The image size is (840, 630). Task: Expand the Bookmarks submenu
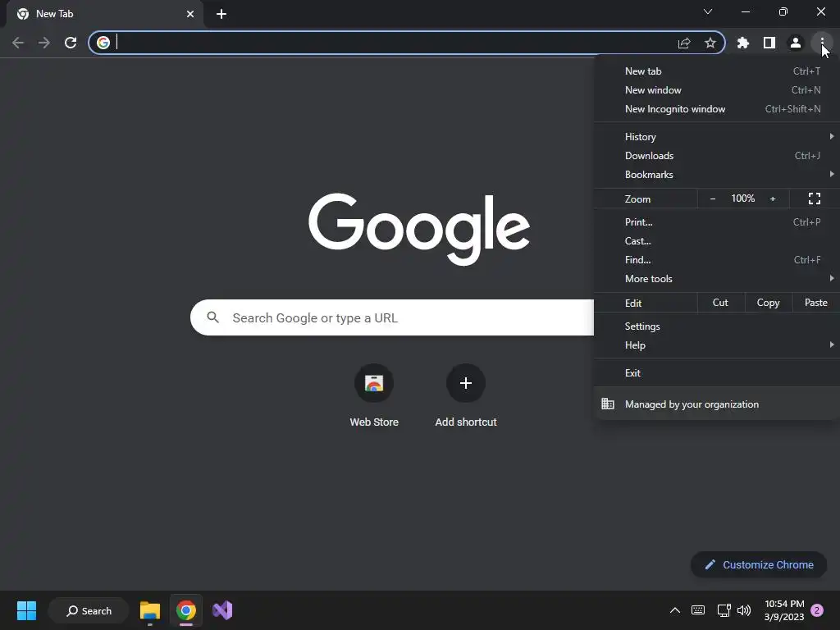(x=717, y=175)
